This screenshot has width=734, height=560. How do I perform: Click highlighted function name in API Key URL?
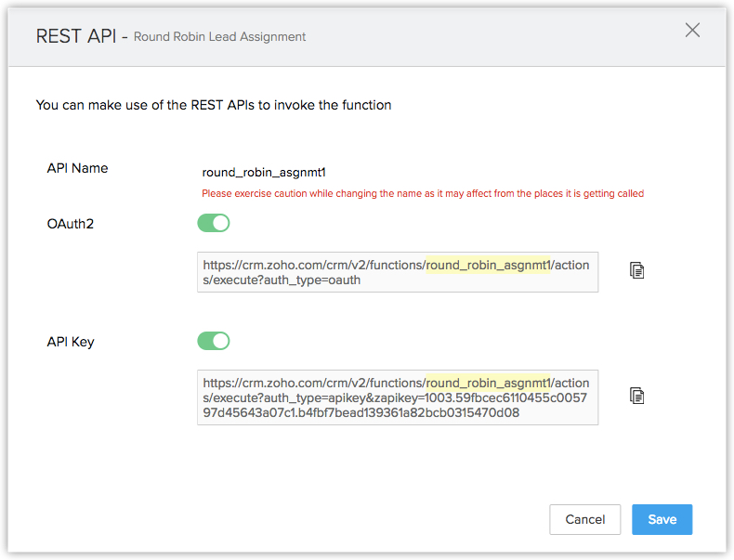click(489, 383)
